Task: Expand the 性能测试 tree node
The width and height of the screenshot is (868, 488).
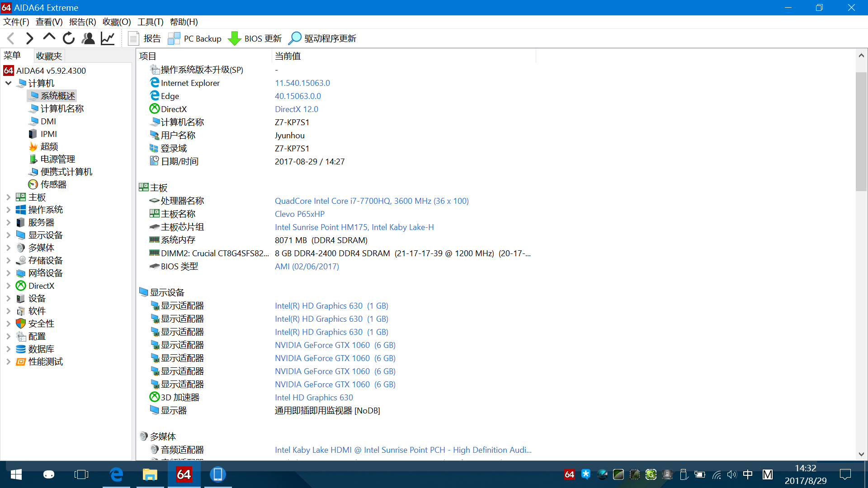Action: pos(8,362)
